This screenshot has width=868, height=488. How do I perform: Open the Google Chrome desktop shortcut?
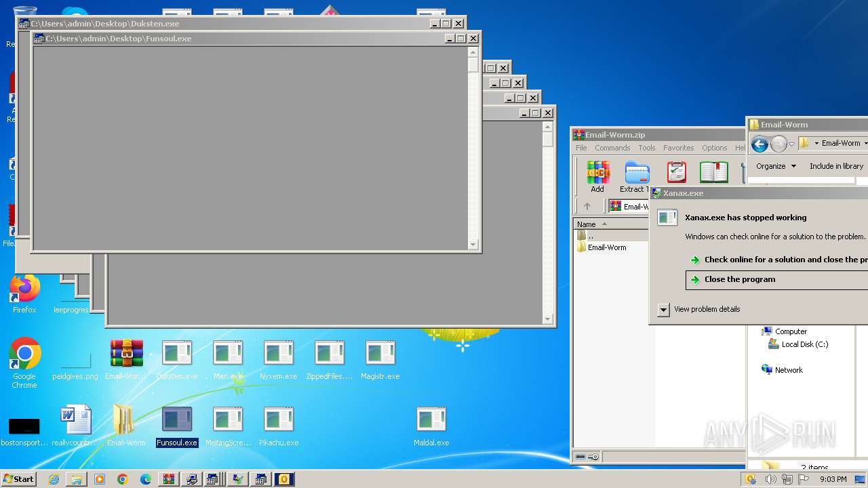24,363
